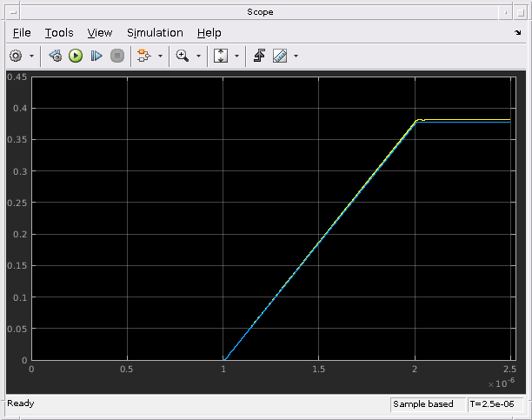Click the blue signal trace on the ramp
532x420 pixels.
coord(319,243)
